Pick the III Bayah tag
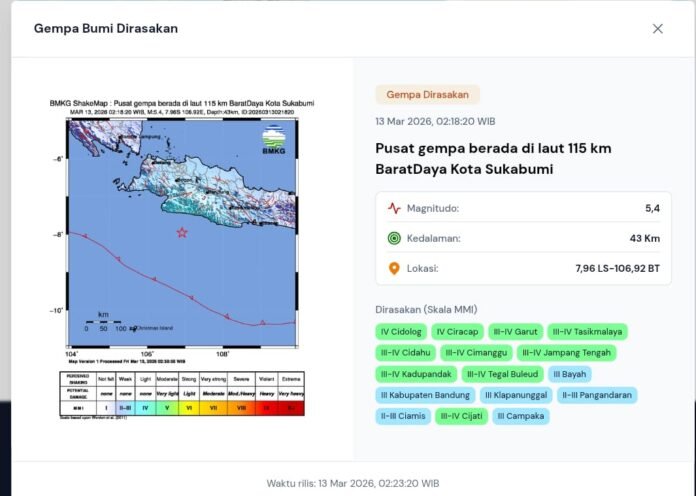 click(570, 374)
